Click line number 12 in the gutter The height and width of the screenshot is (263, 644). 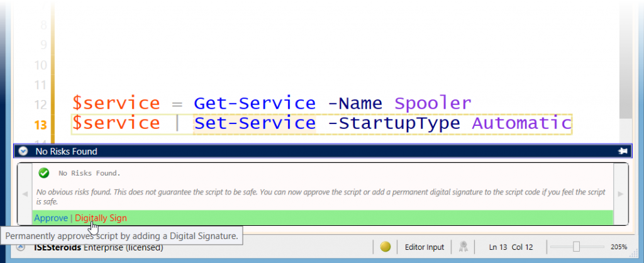40,104
